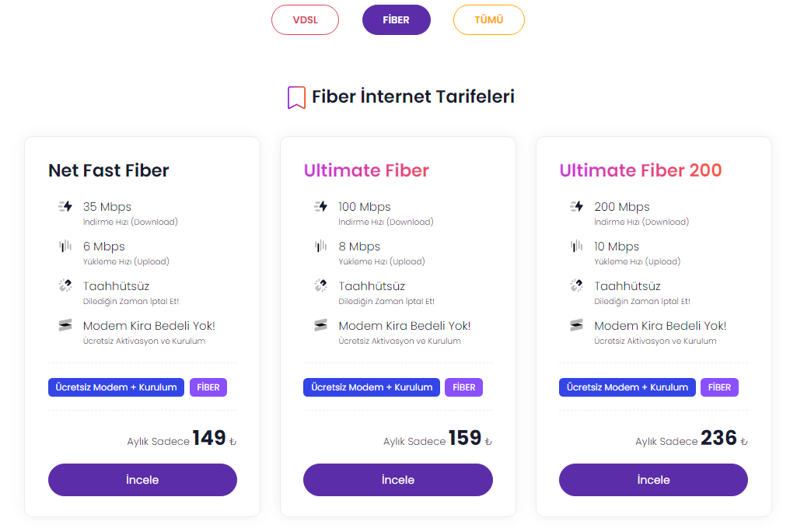Select the FİBER filter tab
This screenshot has height=532, width=790.
tap(396, 20)
